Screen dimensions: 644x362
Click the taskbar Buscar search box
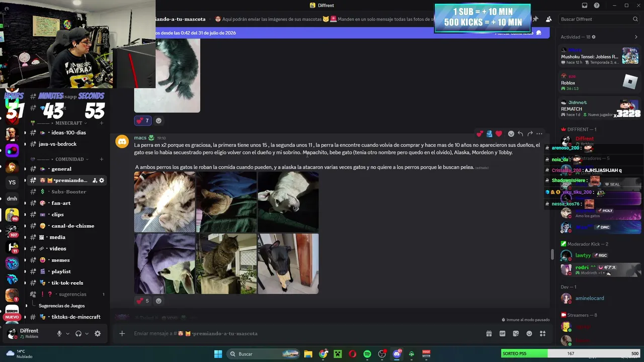point(263,354)
